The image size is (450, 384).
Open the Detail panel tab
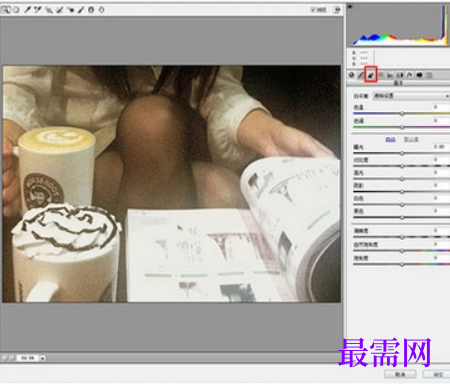pyautogui.click(x=371, y=75)
